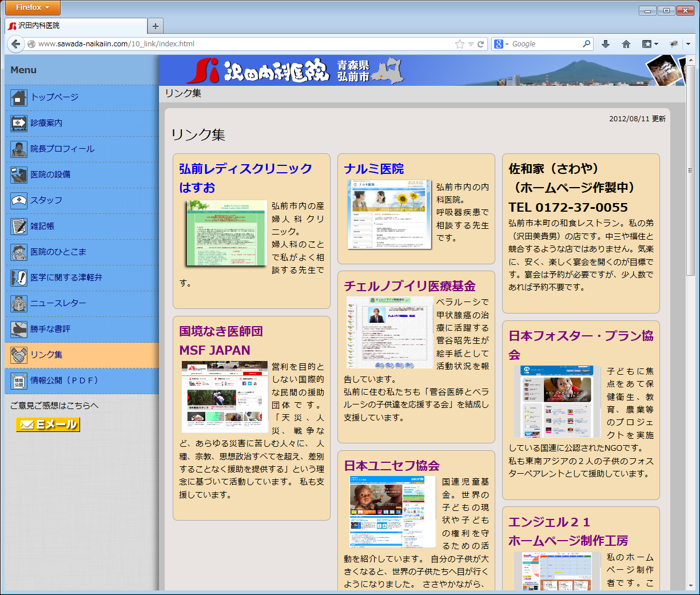The height and width of the screenshot is (595, 700).
Task: Open the Firefox application menu
Action: (x=33, y=7)
